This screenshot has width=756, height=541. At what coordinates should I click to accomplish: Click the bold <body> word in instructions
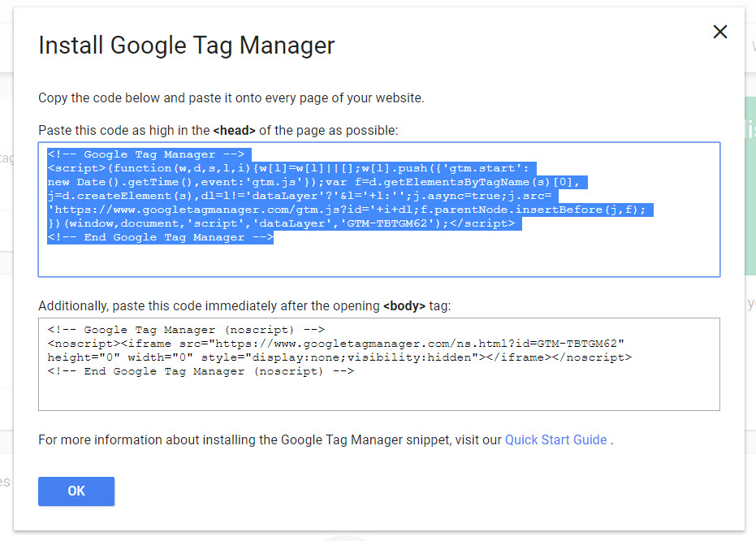point(404,306)
